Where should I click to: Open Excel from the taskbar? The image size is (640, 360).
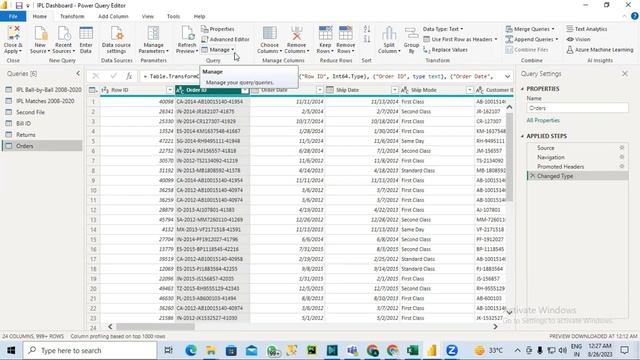click(x=413, y=350)
